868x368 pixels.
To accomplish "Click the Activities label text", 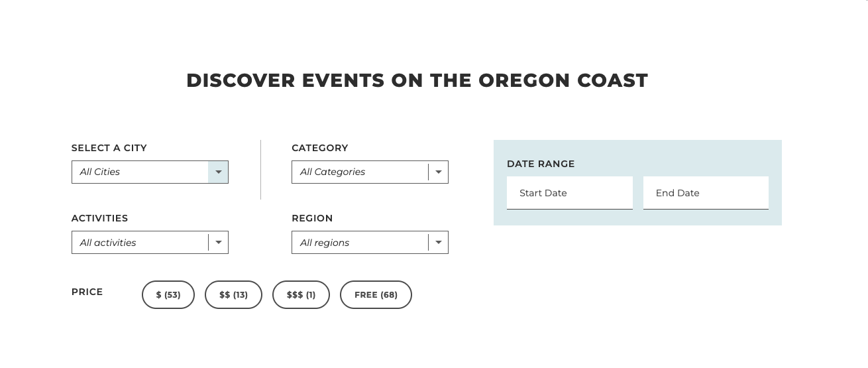I will (x=99, y=218).
